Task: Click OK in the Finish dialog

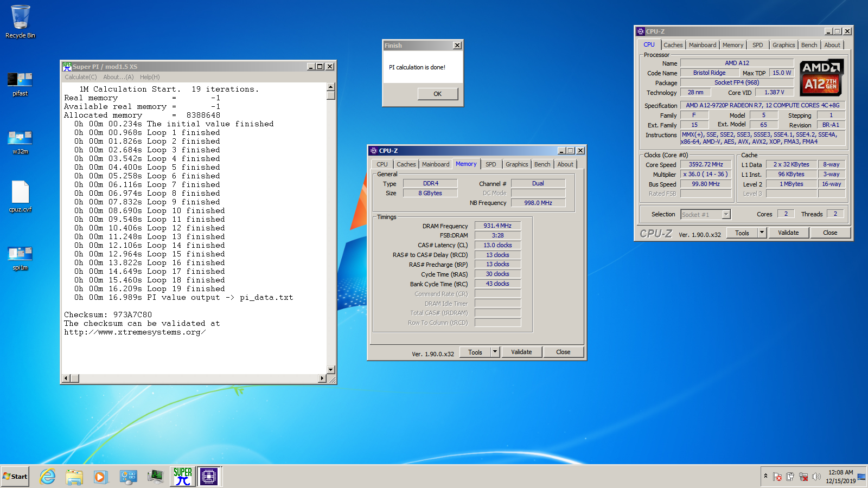Action: tap(438, 94)
